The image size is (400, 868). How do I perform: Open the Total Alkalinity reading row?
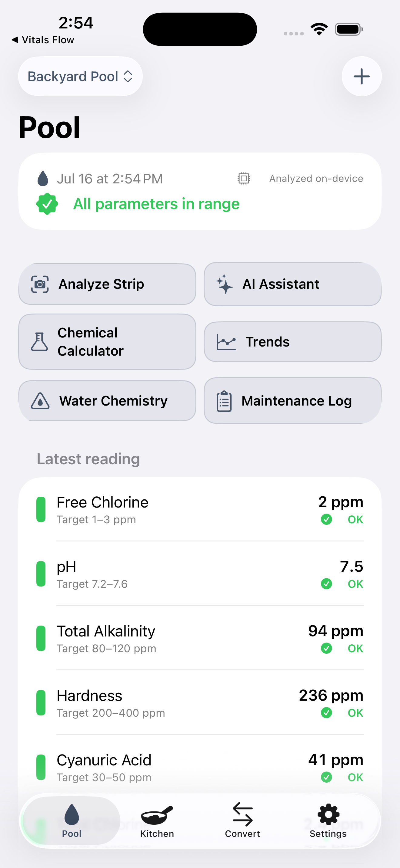click(200, 638)
